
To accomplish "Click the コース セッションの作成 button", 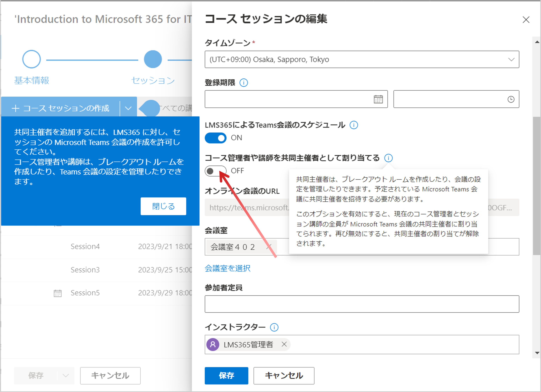I will (x=61, y=108).
